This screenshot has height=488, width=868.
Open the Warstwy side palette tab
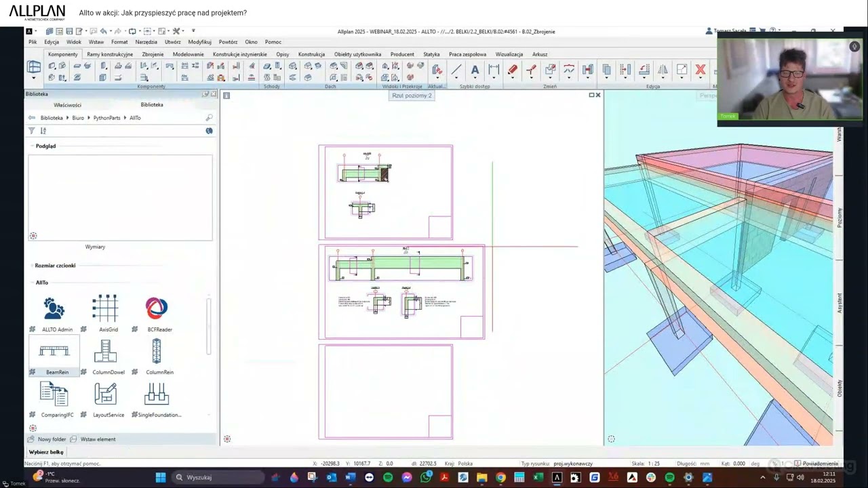(x=839, y=134)
